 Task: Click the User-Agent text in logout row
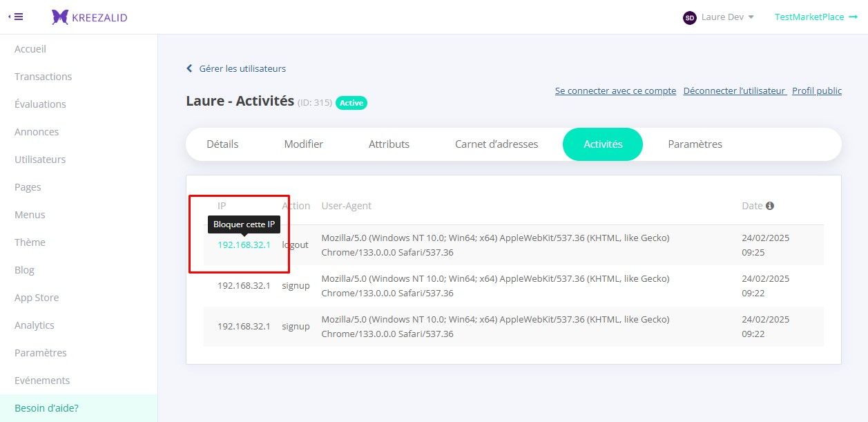tap(495, 245)
